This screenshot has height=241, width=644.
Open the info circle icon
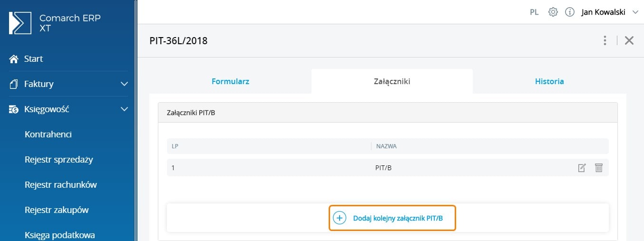(x=569, y=12)
